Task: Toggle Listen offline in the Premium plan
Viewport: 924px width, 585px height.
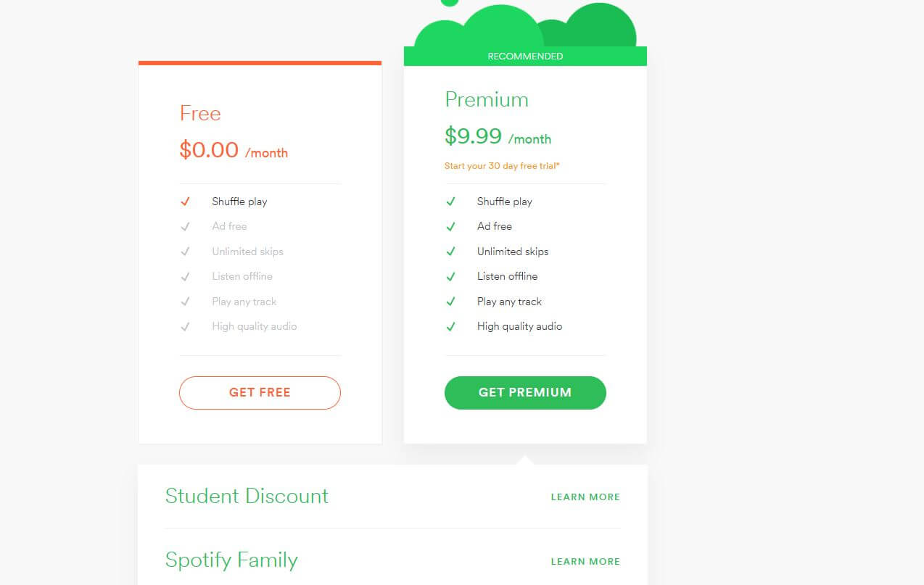Action: click(452, 276)
